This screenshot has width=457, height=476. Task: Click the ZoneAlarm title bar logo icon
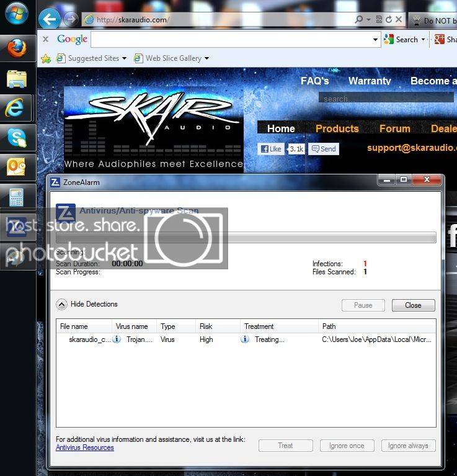click(55, 182)
